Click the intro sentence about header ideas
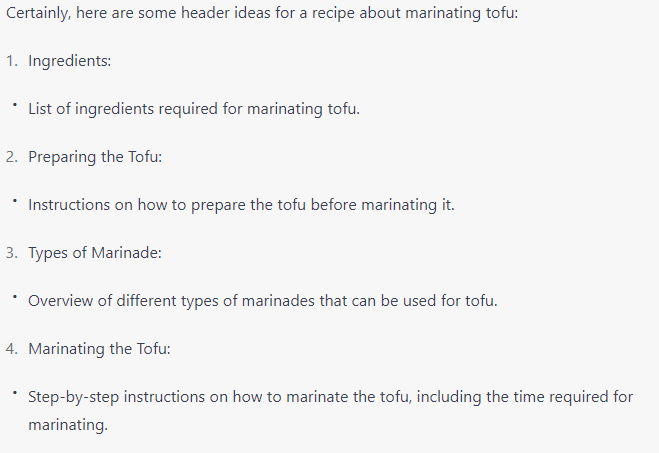This screenshot has height=453, width=659. [262, 13]
